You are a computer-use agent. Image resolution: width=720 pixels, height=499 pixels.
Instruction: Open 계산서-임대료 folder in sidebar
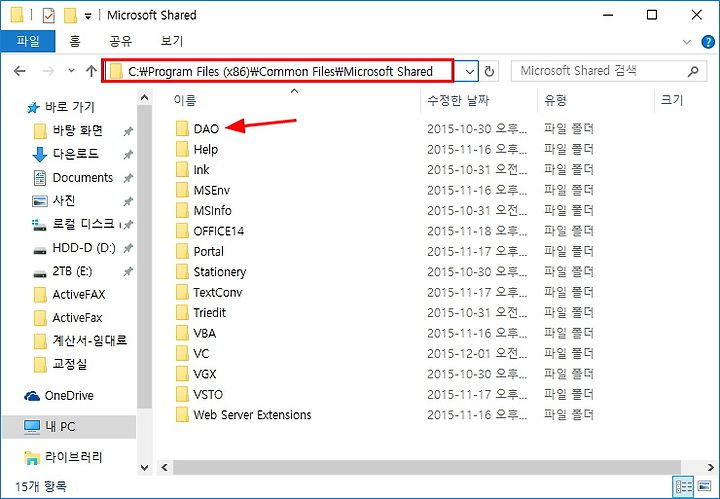[x=90, y=341]
